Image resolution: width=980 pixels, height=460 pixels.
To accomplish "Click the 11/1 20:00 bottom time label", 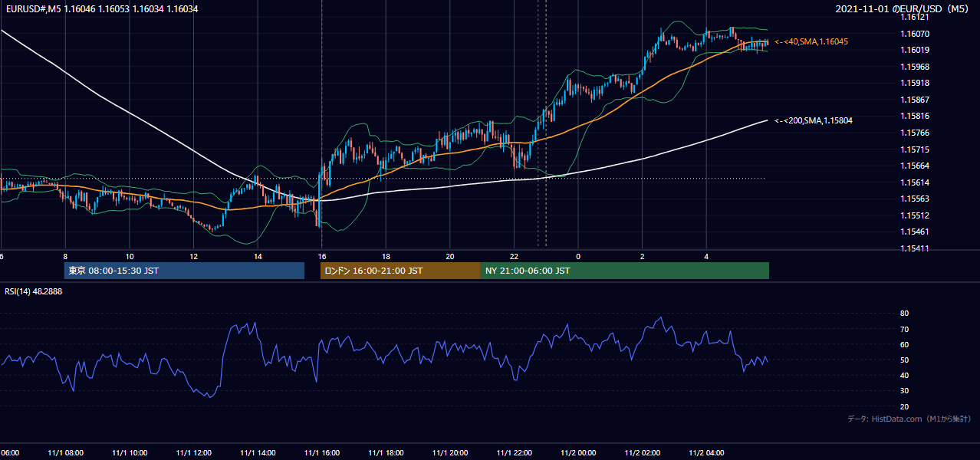I will [450, 453].
